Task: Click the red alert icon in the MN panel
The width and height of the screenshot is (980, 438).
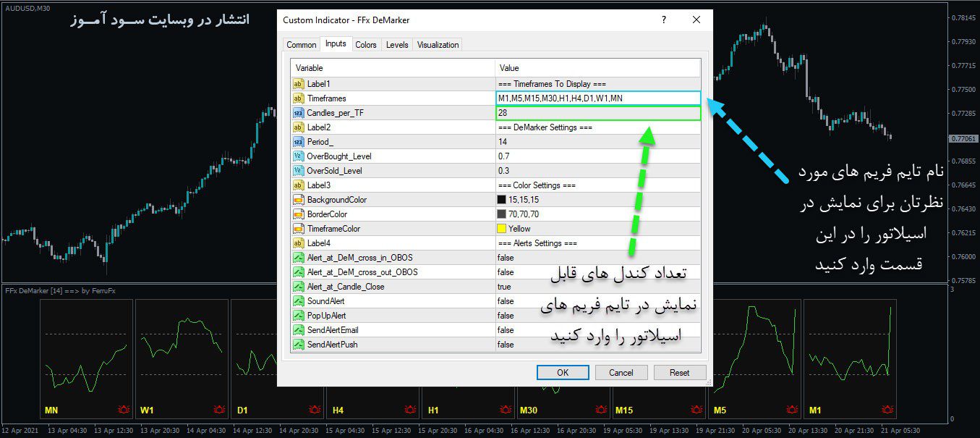Action: coord(124,410)
